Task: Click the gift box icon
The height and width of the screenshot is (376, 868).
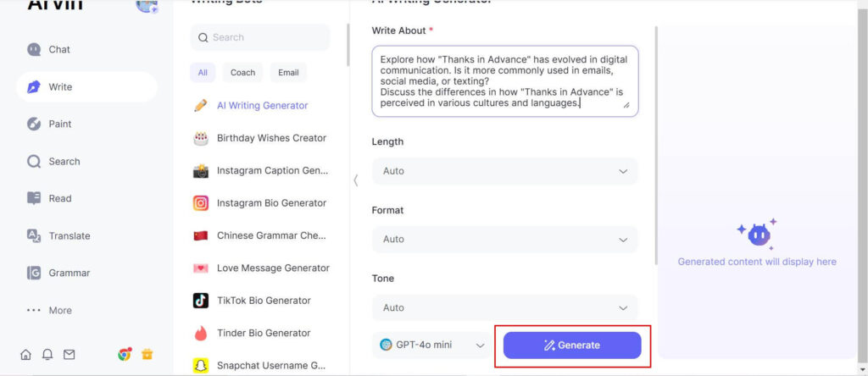Action: tap(147, 355)
